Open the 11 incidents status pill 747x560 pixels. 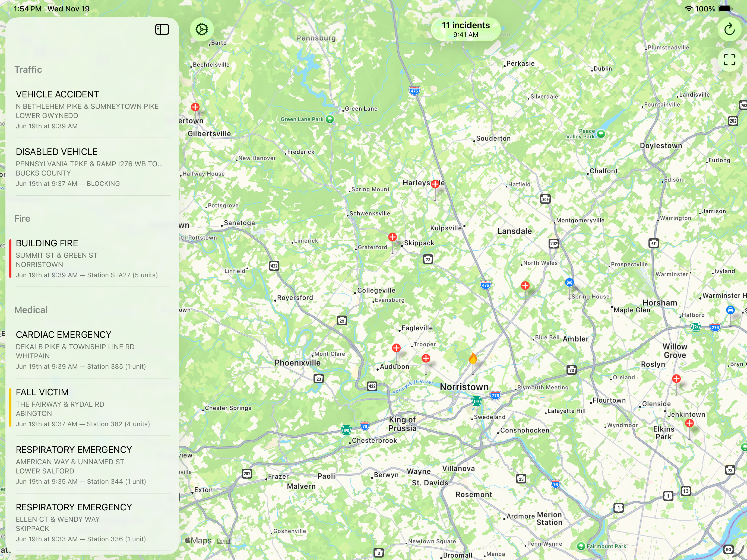[465, 29]
